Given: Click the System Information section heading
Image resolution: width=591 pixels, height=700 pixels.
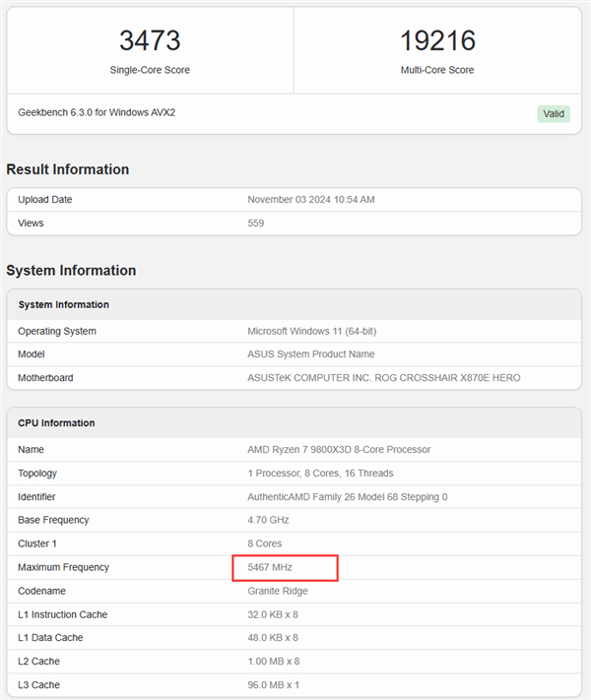Looking at the screenshot, I should [x=71, y=271].
